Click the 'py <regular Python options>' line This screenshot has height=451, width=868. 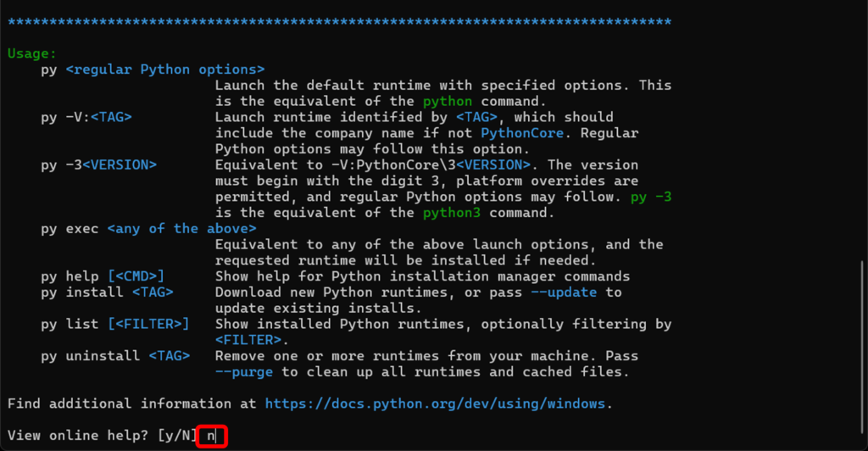[153, 70]
